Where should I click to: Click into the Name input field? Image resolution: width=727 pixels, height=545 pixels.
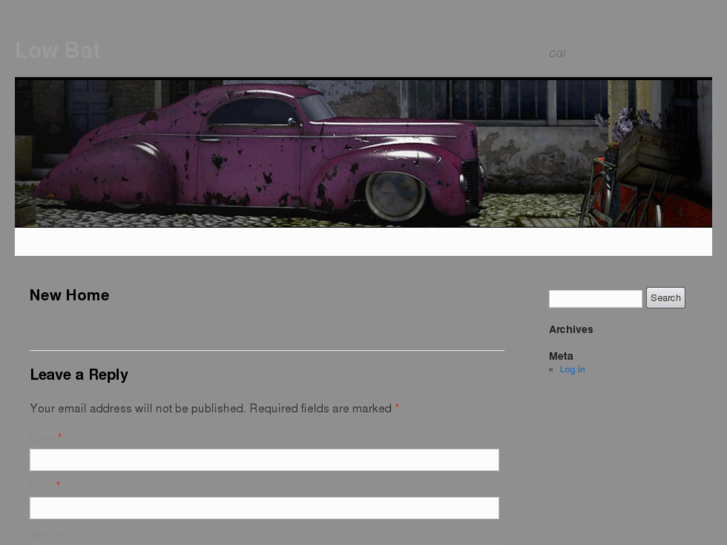(x=264, y=460)
